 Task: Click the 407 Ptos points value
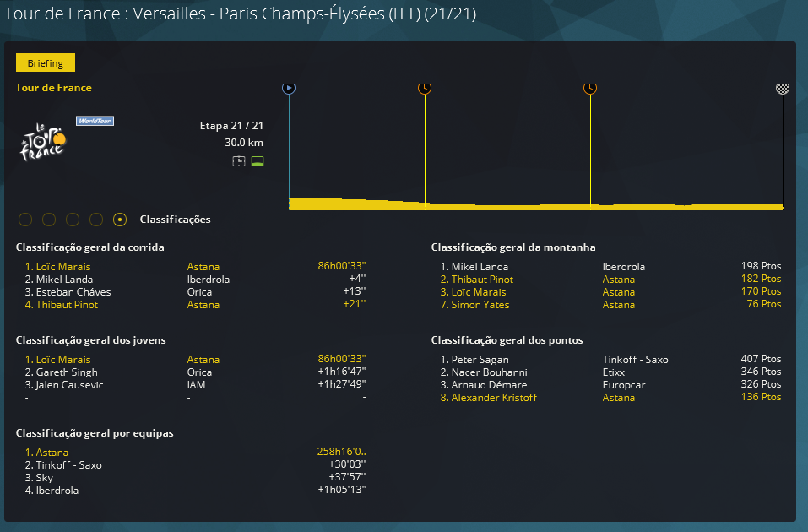click(761, 359)
